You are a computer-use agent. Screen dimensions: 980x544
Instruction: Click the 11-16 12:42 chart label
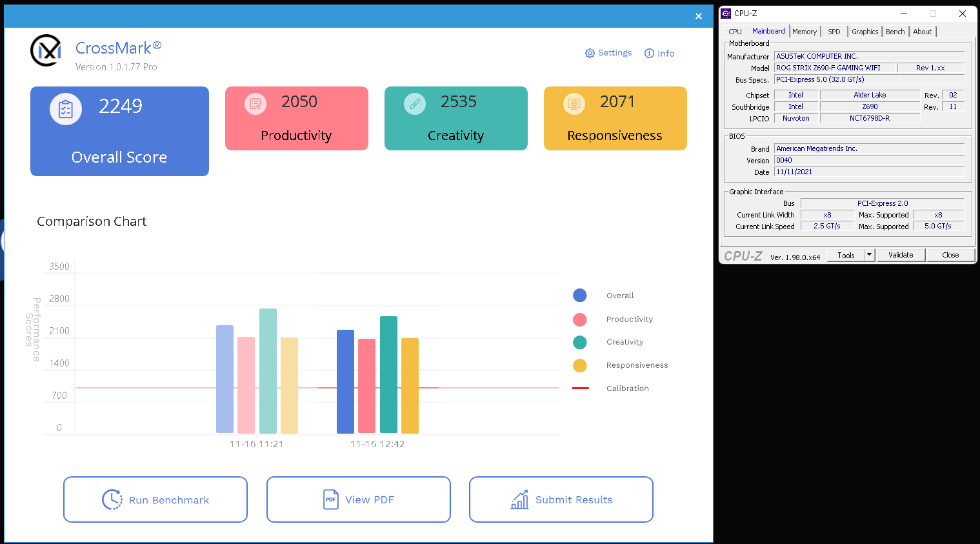pos(377,444)
